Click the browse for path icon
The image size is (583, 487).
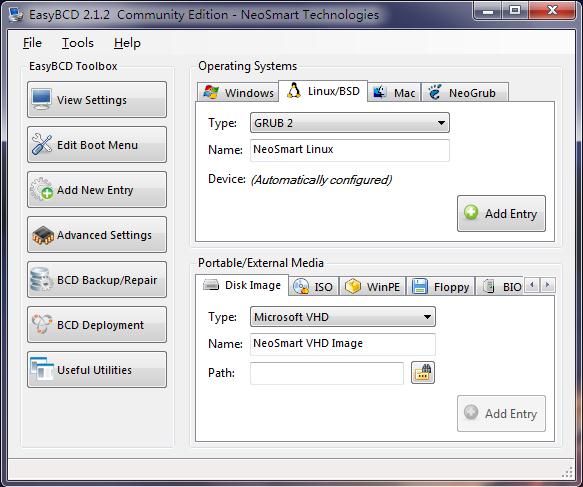click(x=423, y=372)
